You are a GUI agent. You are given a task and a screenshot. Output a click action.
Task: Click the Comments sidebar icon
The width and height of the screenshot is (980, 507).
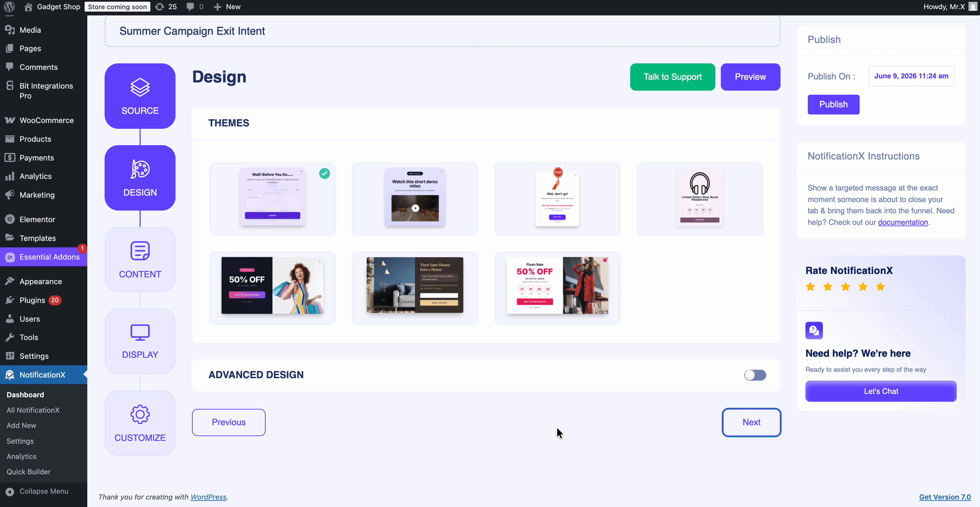(10, 67)
